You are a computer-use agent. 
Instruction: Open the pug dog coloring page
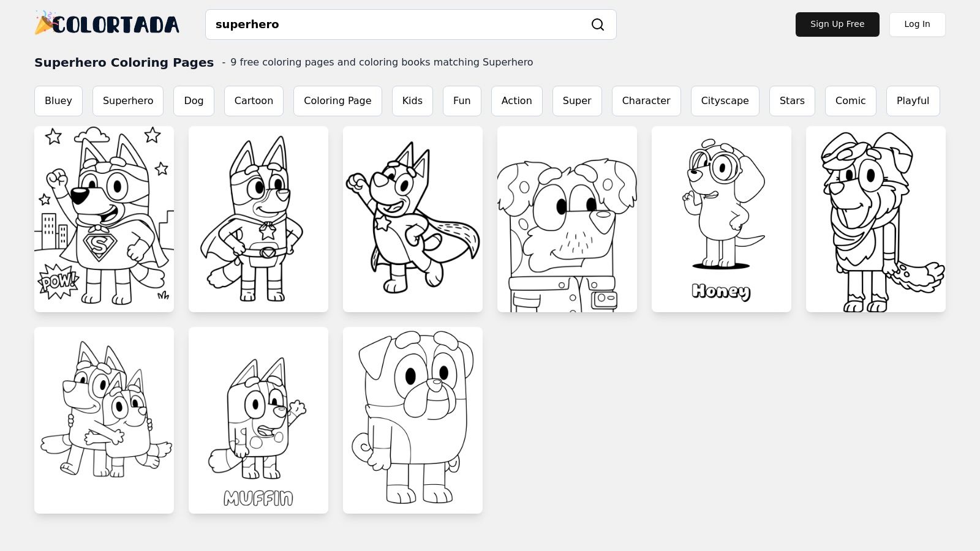(x=412, y=420)
